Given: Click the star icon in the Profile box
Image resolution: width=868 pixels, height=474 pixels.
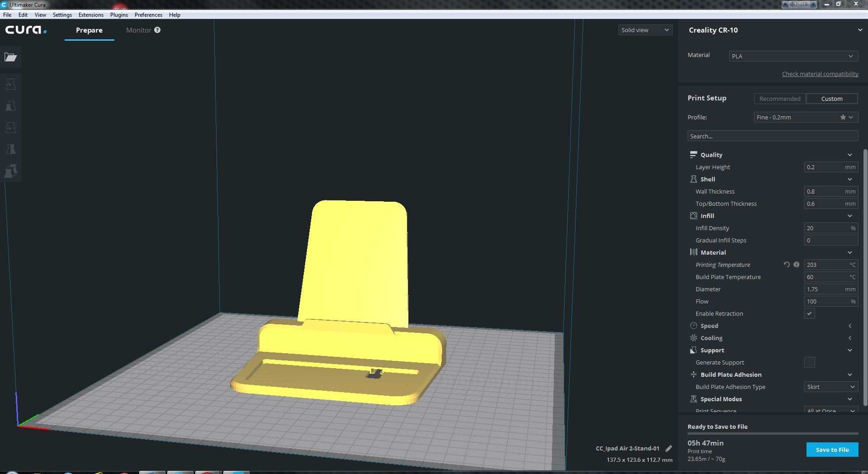Looking at the screenshot, I should click(x=843, y=117).
